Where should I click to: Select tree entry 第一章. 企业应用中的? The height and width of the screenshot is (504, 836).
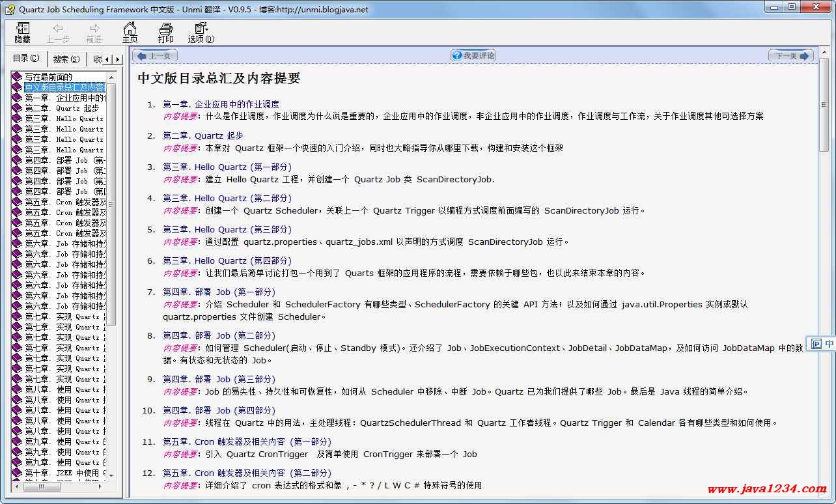64,98
